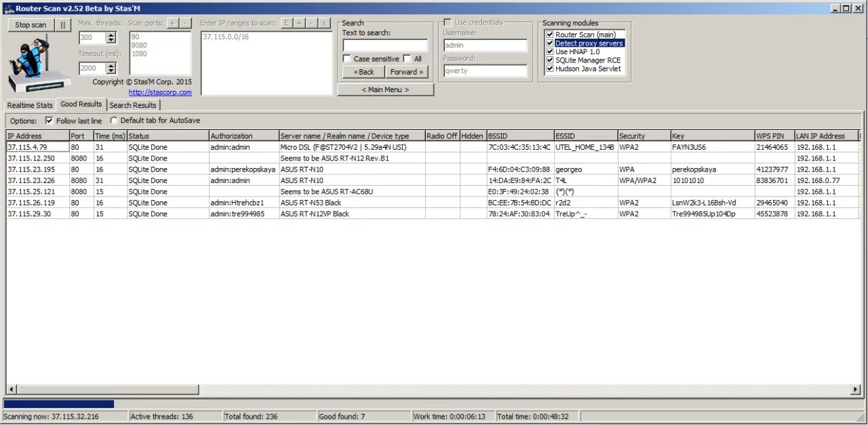Maximize the Router Scan window
Viewport: 868px width, 425px height.
pyautogui.click(x=847, y=8)
